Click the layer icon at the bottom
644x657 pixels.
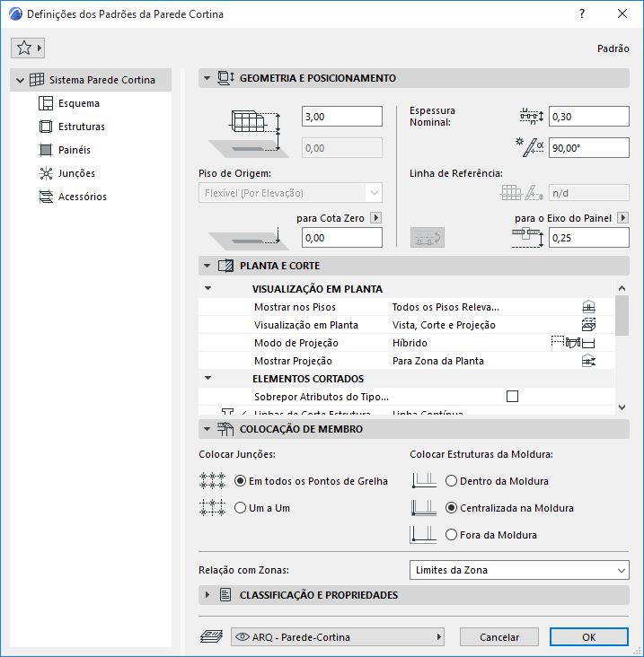212,637
